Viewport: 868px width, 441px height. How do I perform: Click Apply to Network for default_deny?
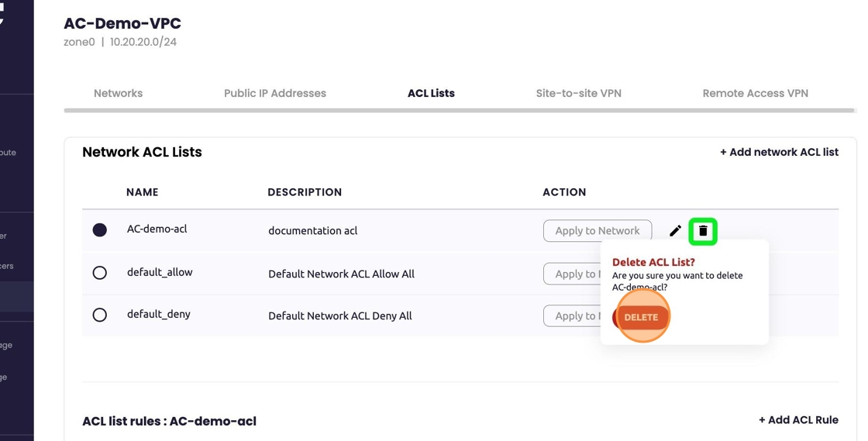[x=572, y=315]
